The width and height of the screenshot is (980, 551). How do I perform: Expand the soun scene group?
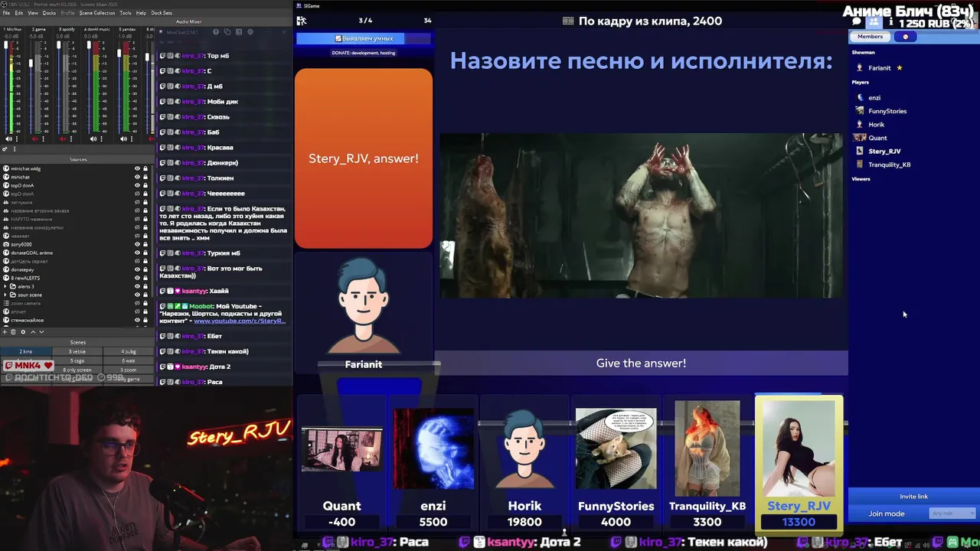[x=5, y=295]
